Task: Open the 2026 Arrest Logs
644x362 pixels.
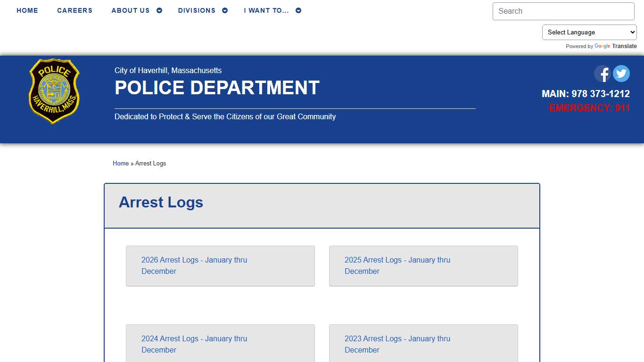Action: 194,265
